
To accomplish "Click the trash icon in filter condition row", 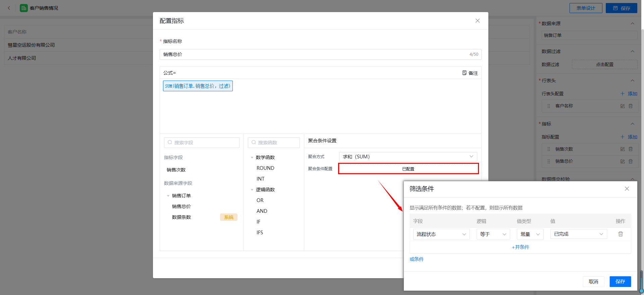I will tap(620, 234).
